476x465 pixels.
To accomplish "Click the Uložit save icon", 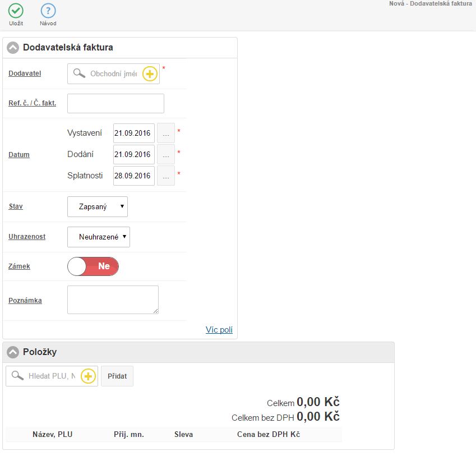I will pyautogui.click(x=16, y=11).
